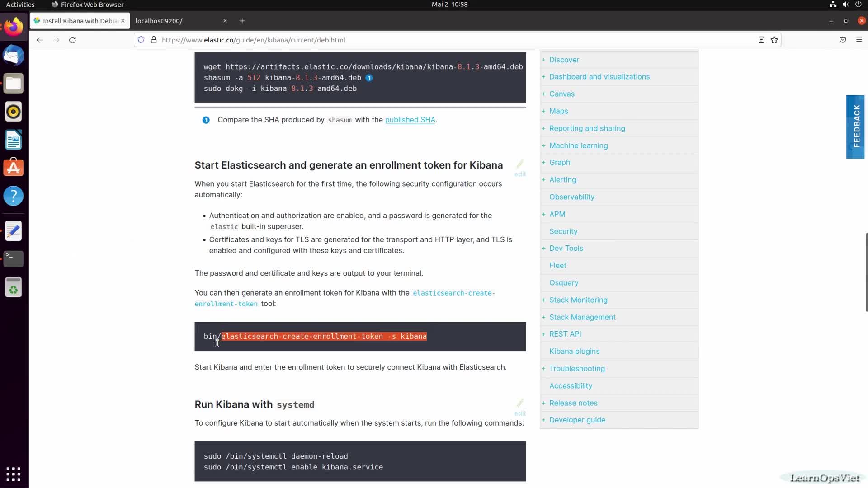
Task: Close the localhost:9200 tab
Action: pos(225,21)
